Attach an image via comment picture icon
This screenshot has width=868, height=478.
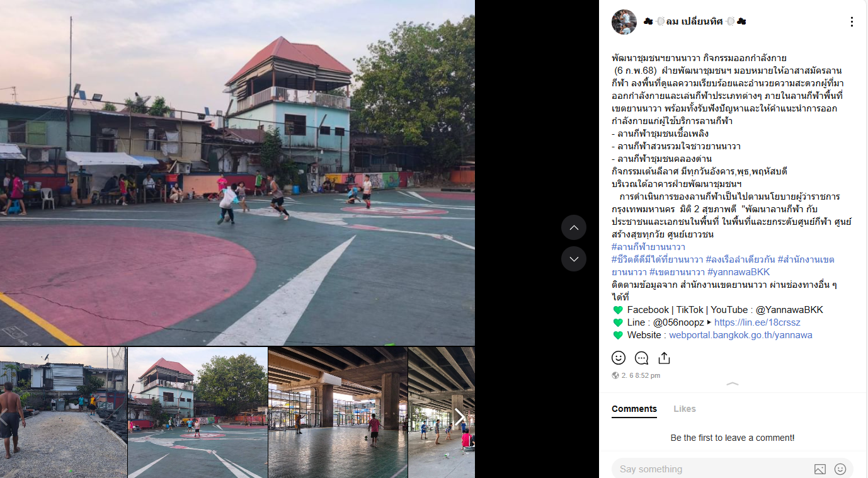click(x=819, y=469)
